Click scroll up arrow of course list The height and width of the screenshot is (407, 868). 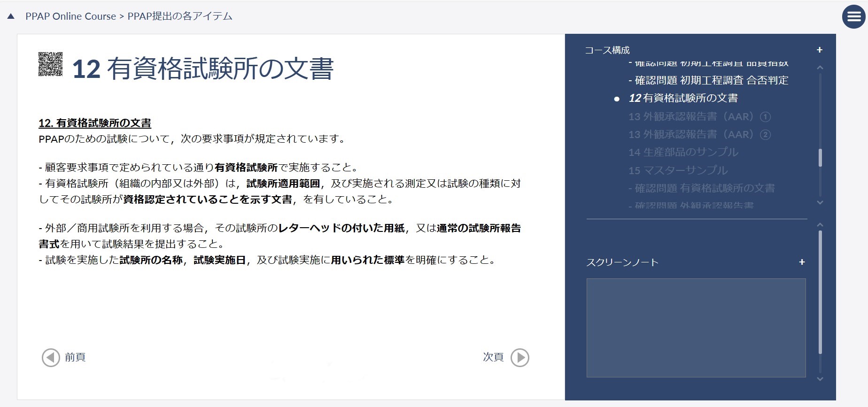coord(820,68)
